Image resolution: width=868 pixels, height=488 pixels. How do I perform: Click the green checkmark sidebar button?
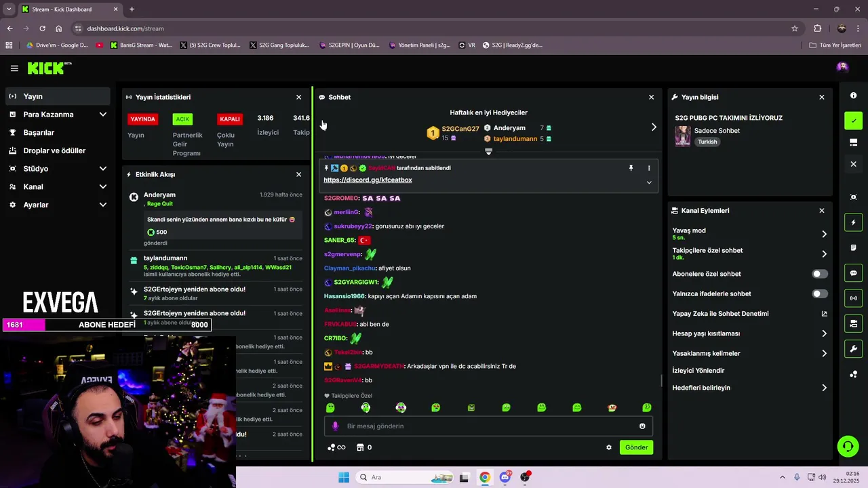(x=853, y=121)
